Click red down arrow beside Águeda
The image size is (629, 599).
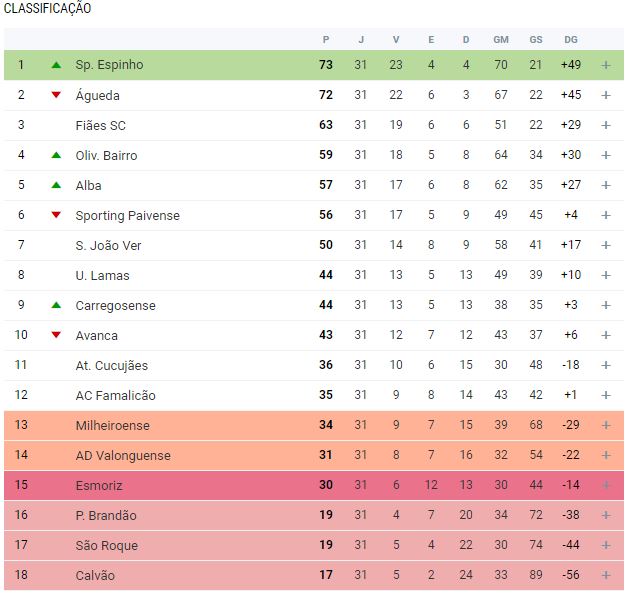pyautogui.click(x=56, y=95)
